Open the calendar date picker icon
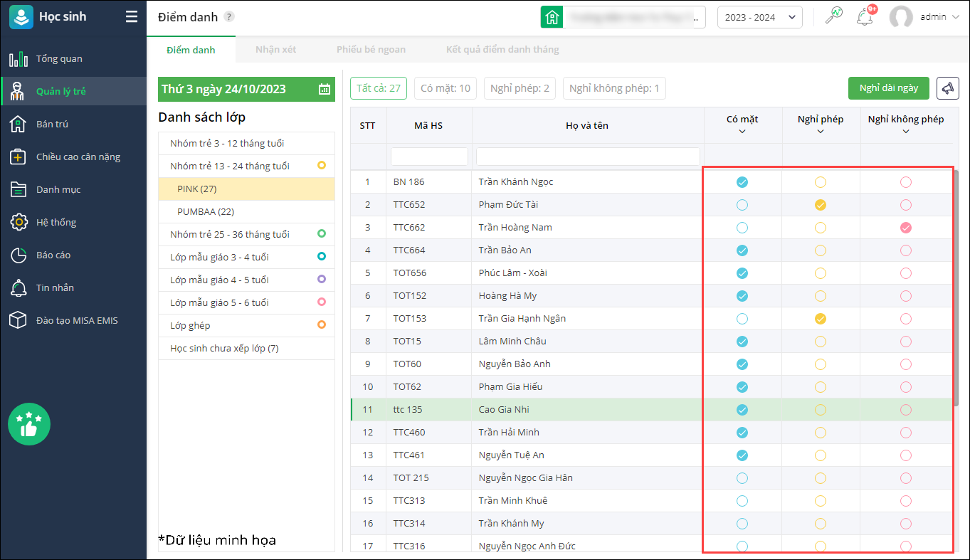970x560 pixels. pyautogui.click(x=325, y=89)
